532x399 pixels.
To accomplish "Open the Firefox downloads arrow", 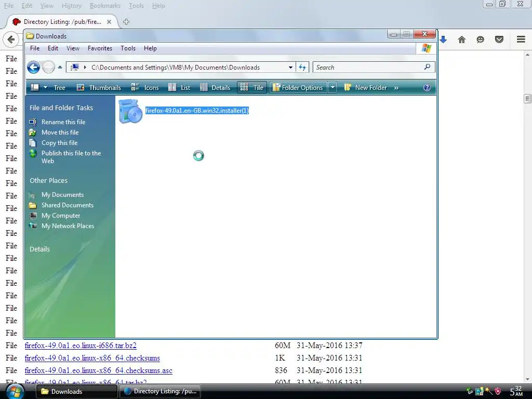I will 443,39.
